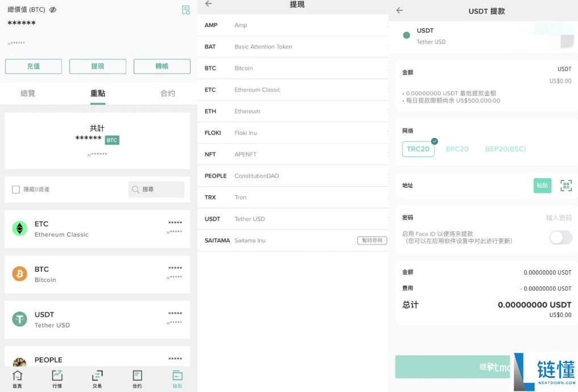
Task: Choose NFT APENFT row
Action: (293, 154)
